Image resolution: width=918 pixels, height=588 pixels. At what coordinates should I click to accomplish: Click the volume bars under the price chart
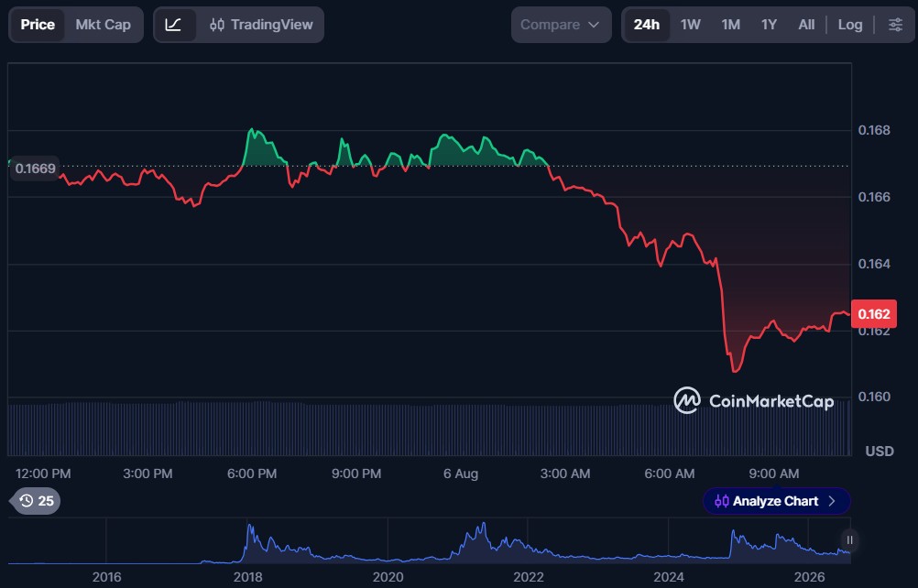click(429, 429)
